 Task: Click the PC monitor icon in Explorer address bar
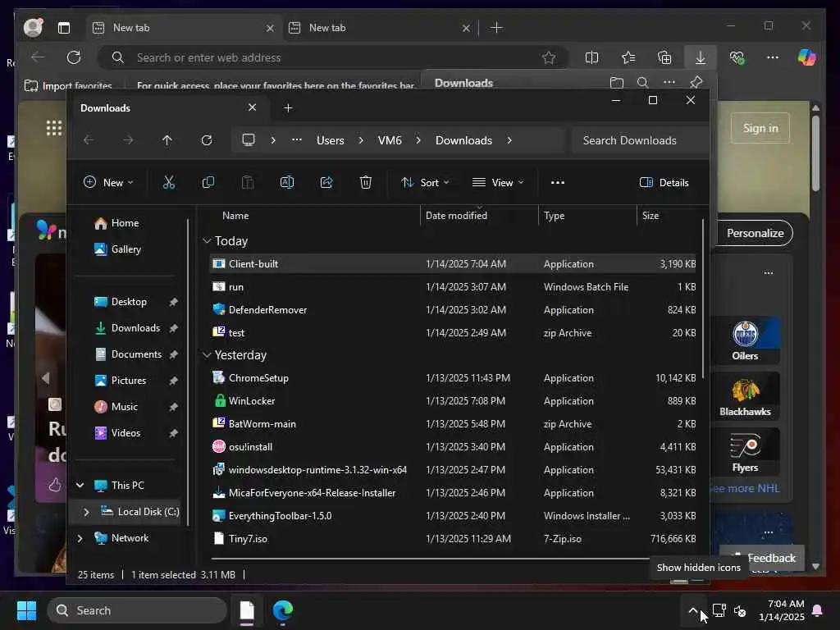pos(248,140)
